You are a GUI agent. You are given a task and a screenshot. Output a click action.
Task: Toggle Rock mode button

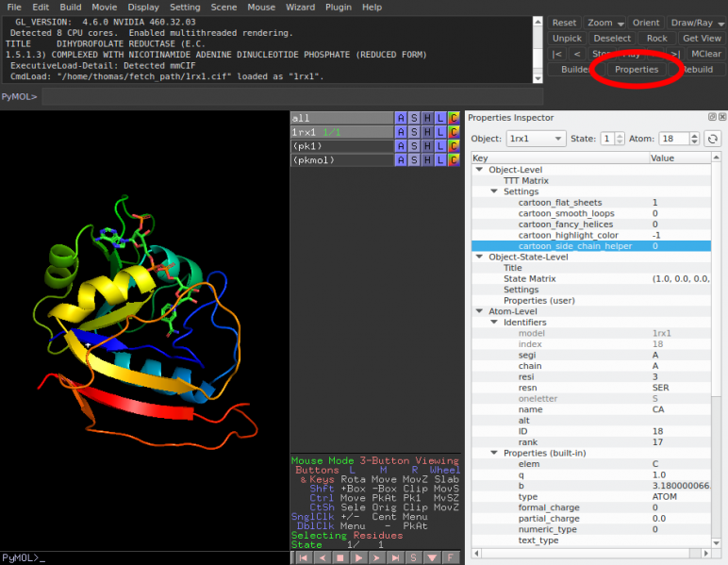[x=656, y=39]
